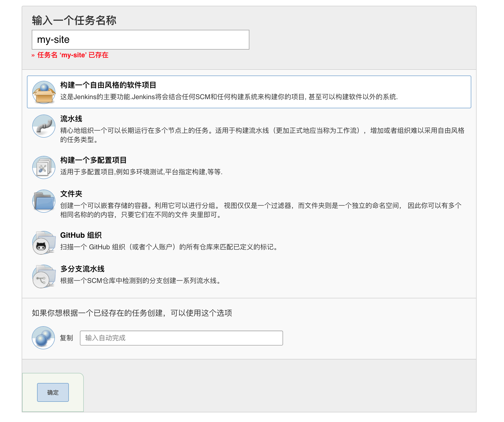Click the Freestyle project description text
This screenshot has width=504, height=422.
coord(229,97)
